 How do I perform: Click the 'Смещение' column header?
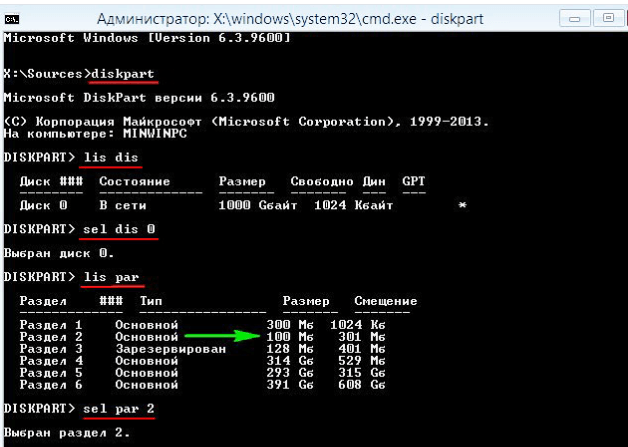pyautogui.click(x=385, y=300)
